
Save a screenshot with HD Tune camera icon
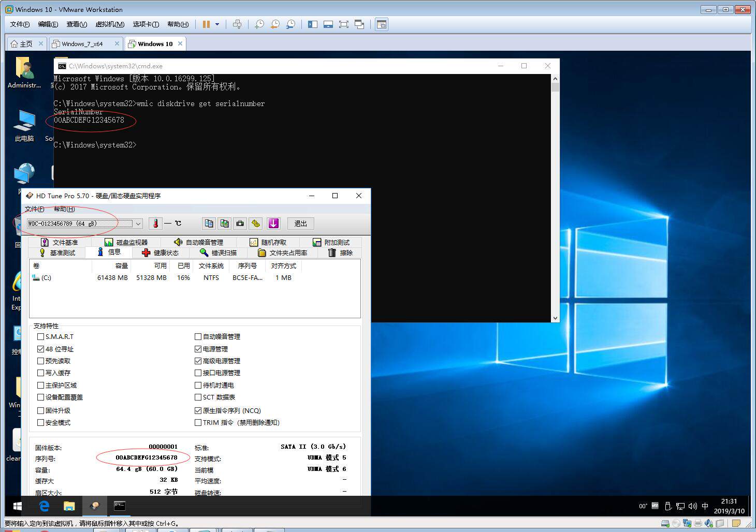click(240, 224)
